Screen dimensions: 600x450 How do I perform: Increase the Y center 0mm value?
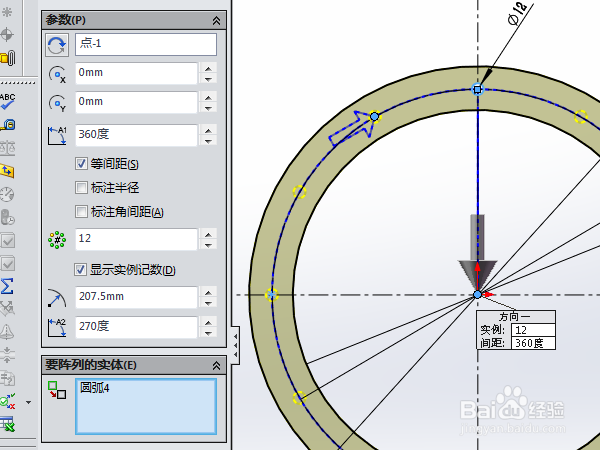pyautogui.click(x=208, y=98)
